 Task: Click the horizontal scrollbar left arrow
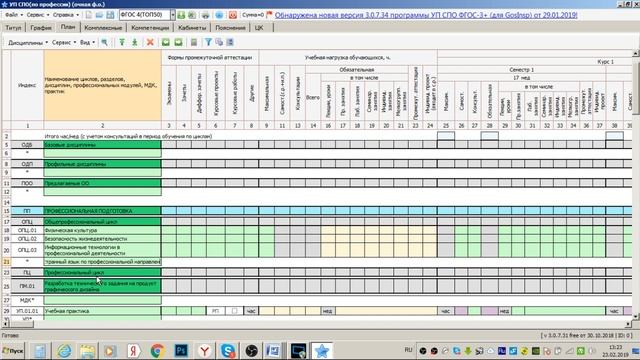point(5,324)
